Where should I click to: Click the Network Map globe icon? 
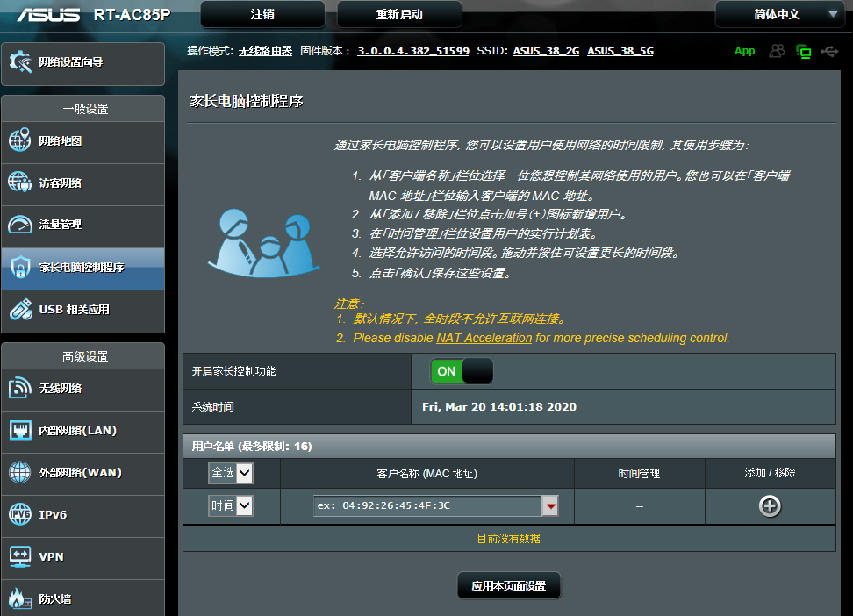[20, 140]
